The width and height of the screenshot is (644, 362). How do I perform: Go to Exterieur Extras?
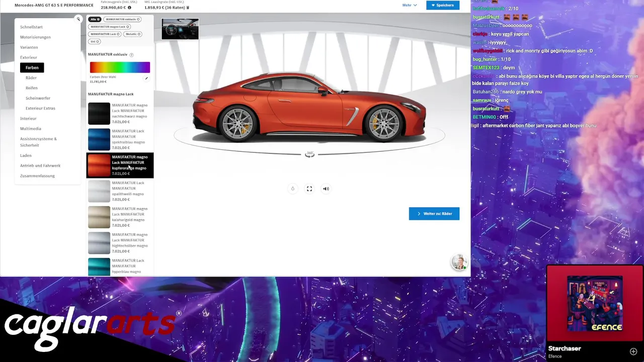(x=40, y=108)
